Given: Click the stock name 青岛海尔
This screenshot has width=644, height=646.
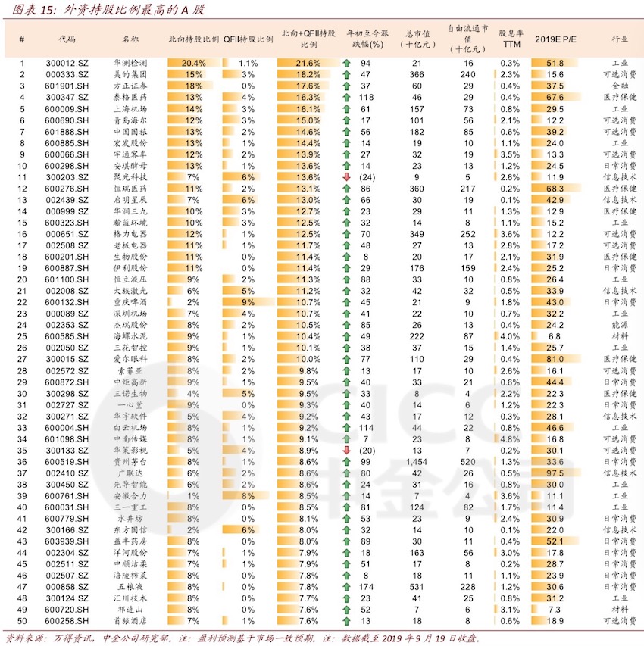Looking at the screenshot, I should click(x=130, y=120).
